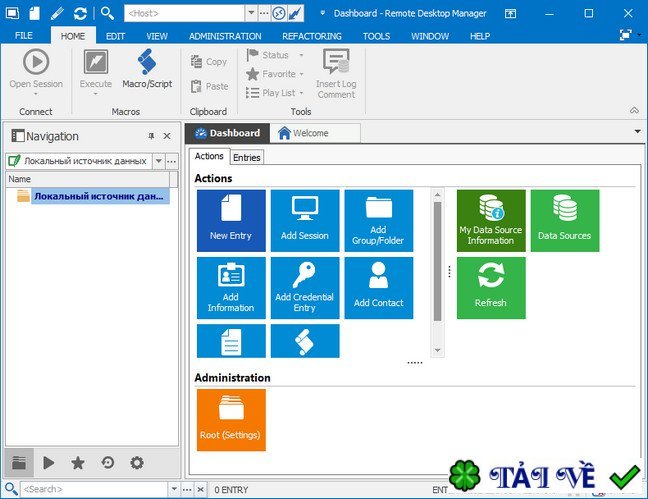
Task: Click the Add Contact tile
Action: pos(378,288)
